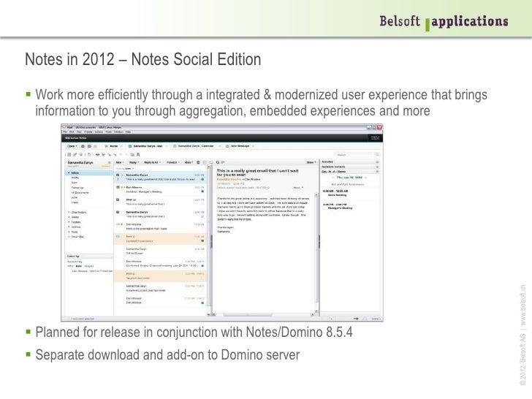Screen dimensions: 532x399
Task: Switch to the New Message tab
Action: pos(240,146)
